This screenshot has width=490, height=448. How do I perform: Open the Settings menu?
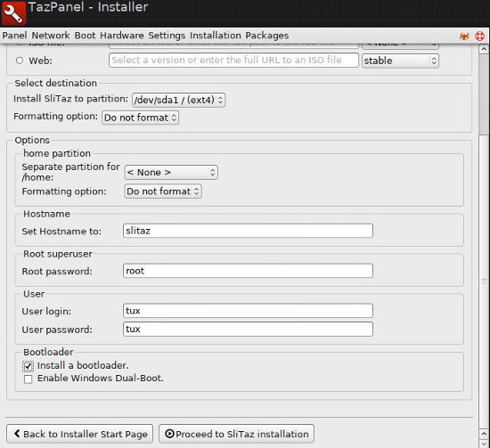167,36
